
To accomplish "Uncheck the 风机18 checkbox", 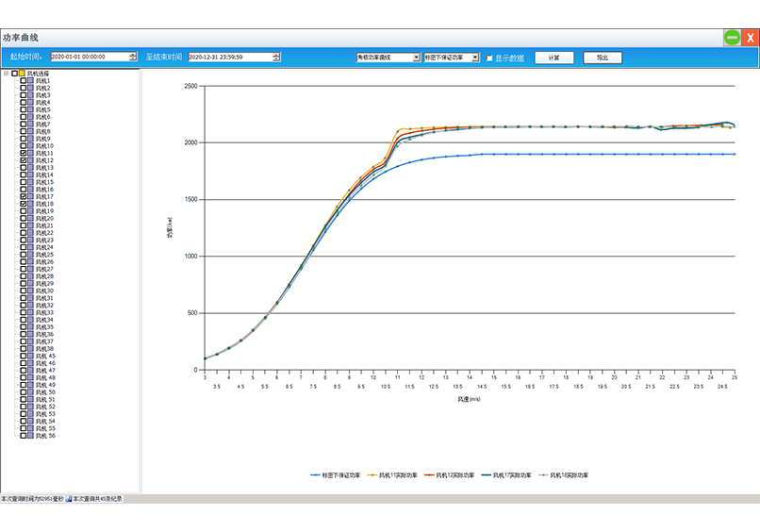I will pyautogui.click(x=24, y=204).
